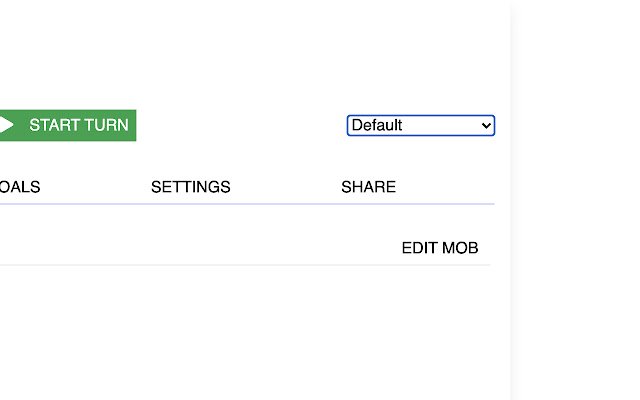
Task: Click the dropdown chevron arrow beside Default
Action: tap(486, 125)
